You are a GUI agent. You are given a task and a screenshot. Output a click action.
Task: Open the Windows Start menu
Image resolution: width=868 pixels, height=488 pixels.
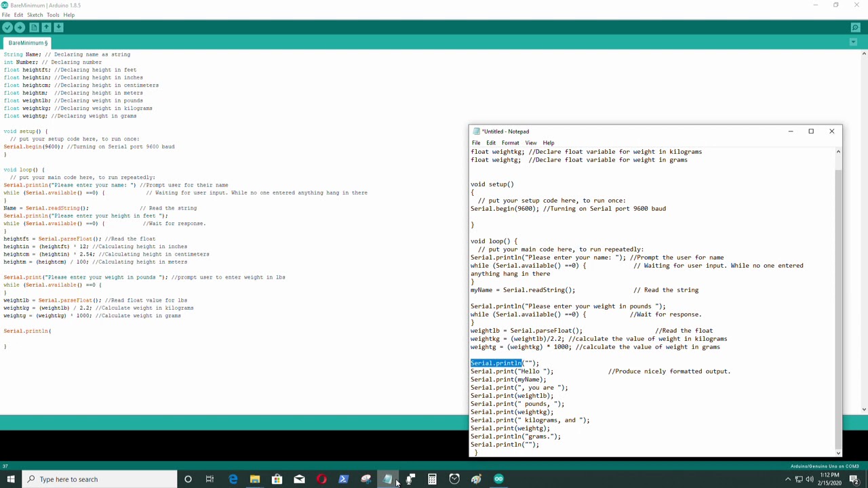coord(11,479)
